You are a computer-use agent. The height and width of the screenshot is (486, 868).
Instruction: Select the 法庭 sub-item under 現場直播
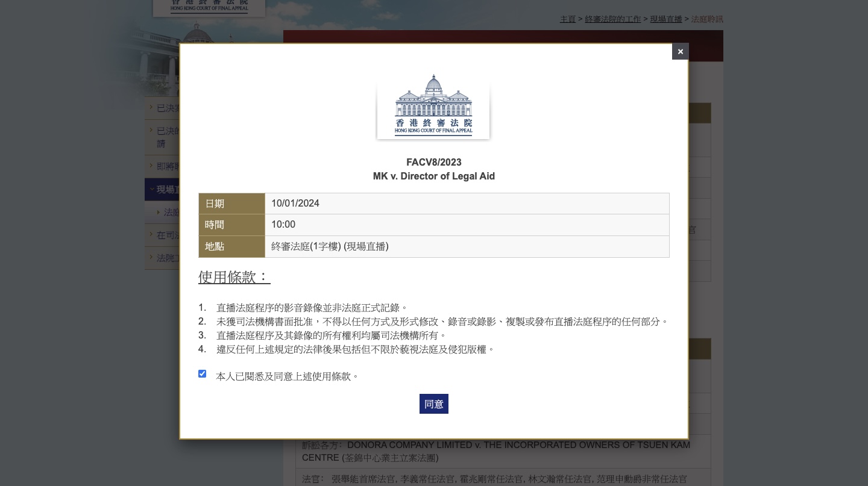(171, 212)
